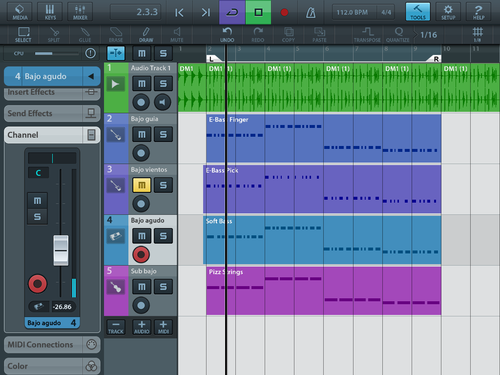Choose the Split tool
This screenshot has width=500, height=375.
pos(54,35)
